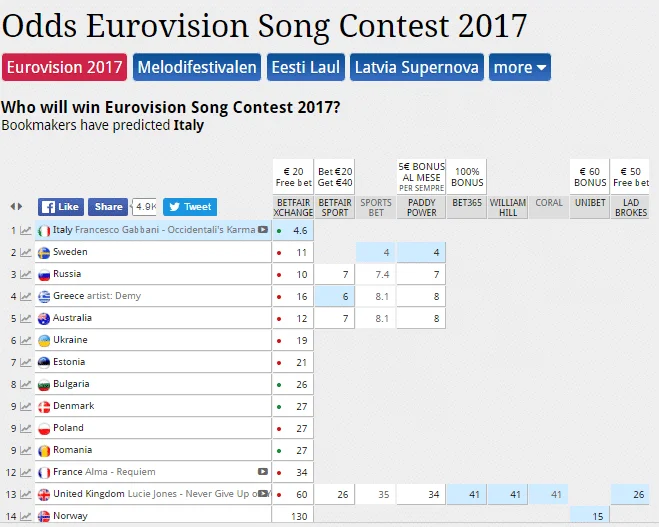Open the chart icon for United Kingdom
659x527 pixels.
(25, 495)
